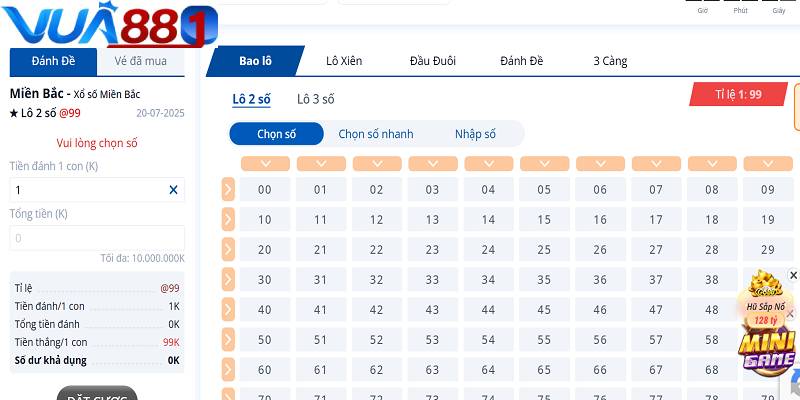Open the Lô 3 số option

316,99
